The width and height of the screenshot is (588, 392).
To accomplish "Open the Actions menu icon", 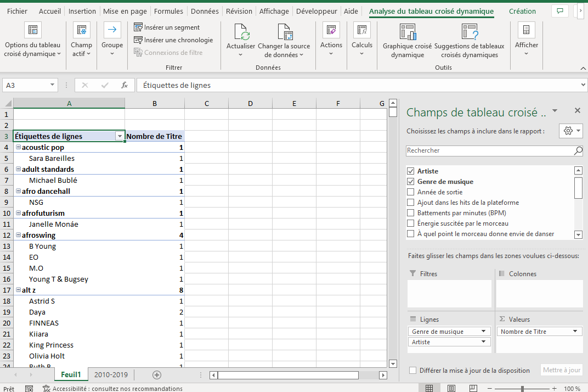I will click(331, 30).
